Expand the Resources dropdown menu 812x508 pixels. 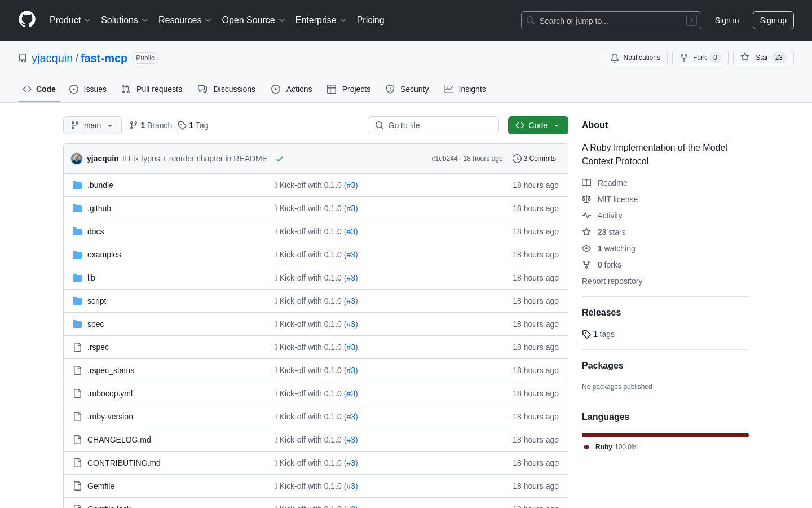click(184, 20)
